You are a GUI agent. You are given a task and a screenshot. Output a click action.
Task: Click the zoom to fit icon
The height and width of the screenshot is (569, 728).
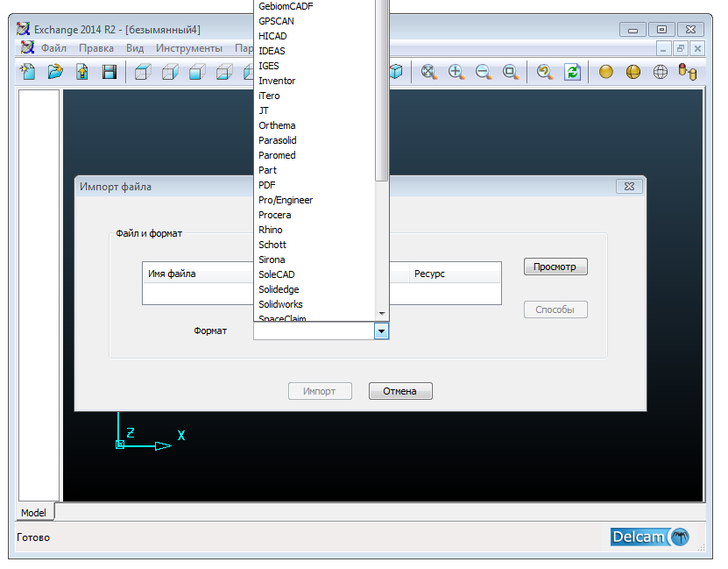(x=429, y=72)
